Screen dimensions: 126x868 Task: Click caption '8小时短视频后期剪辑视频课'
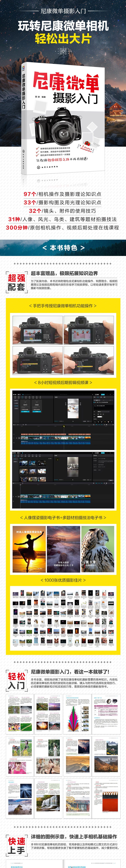63,382
